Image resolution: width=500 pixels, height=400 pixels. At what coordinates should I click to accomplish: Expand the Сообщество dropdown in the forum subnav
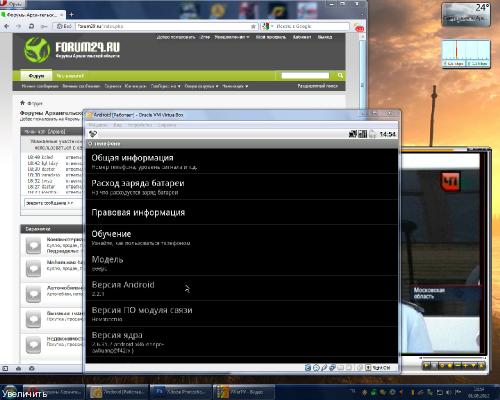coord(165,86)
